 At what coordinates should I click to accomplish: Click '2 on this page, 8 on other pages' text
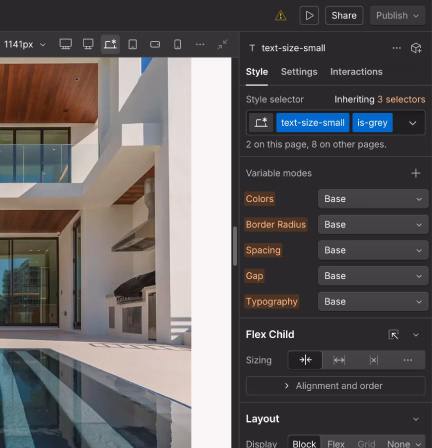(x=316, y=145)
